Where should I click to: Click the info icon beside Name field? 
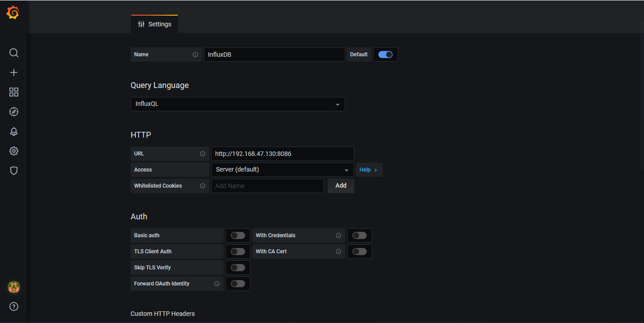pyautogui.click(x=195, y=54)
